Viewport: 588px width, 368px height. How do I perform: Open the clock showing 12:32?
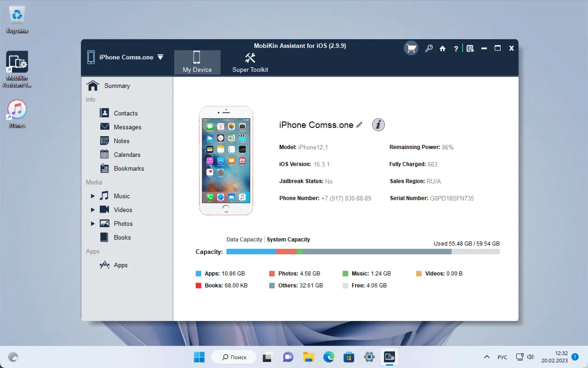click(x=554, y=357)
